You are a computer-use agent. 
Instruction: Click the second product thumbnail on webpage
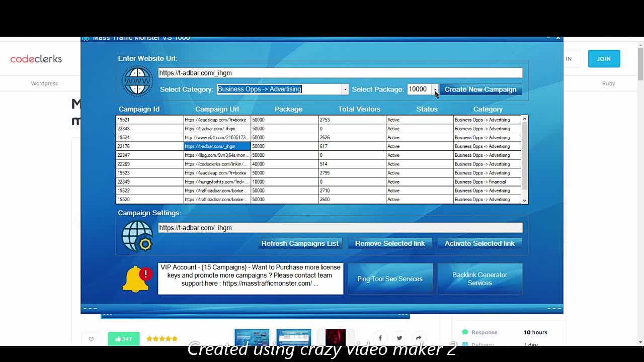click(x=294, y=337)
